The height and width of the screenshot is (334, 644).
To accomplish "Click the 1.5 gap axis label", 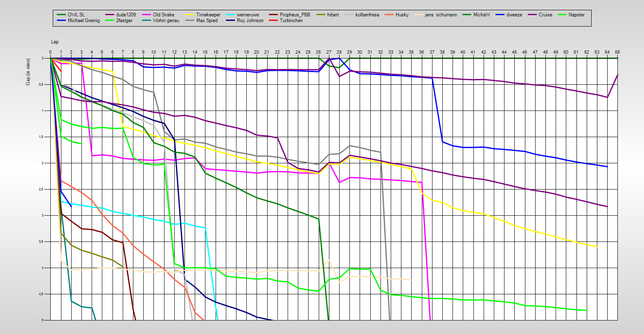I will (41, 137).
